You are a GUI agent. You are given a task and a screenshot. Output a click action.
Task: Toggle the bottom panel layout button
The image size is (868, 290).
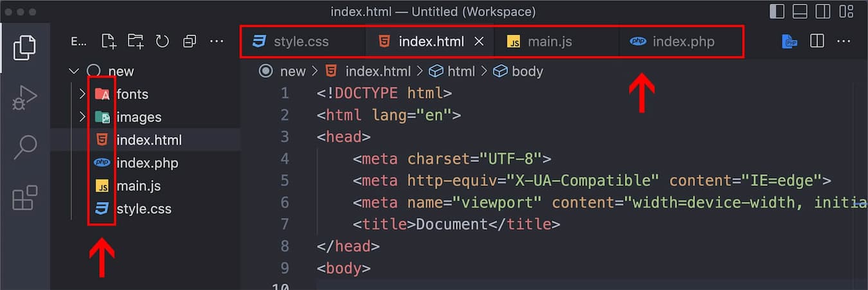pos(799,12)
